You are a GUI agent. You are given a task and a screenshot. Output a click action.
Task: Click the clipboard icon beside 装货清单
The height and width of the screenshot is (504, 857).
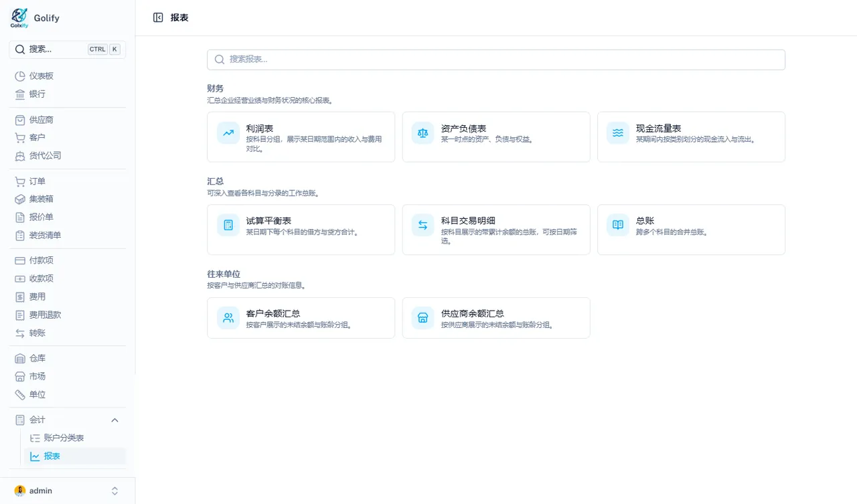pyautogui.click(x=20, y=236)
